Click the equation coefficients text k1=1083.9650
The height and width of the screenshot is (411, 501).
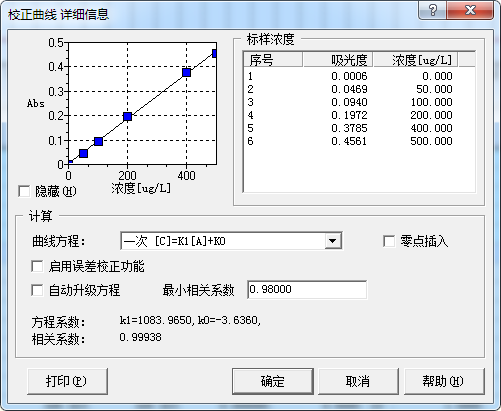tap(156, 320)
